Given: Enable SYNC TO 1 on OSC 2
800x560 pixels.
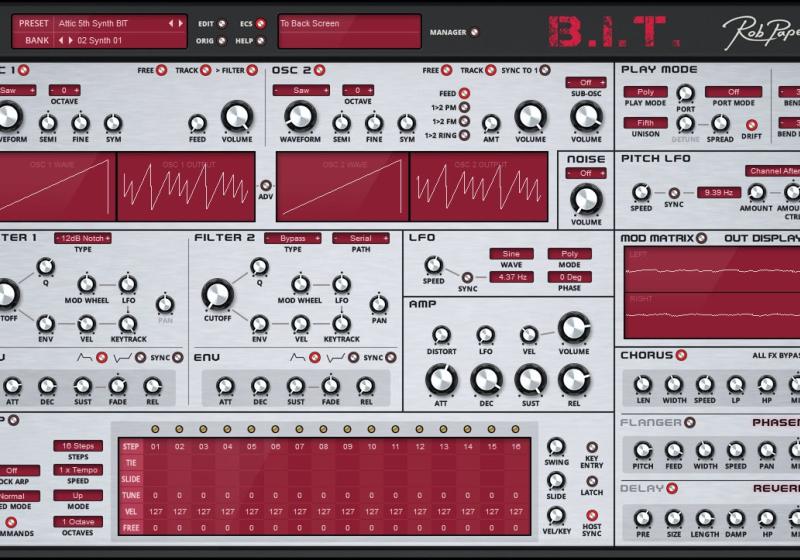Looking at the screenshot, I should (x=545, y=70).
